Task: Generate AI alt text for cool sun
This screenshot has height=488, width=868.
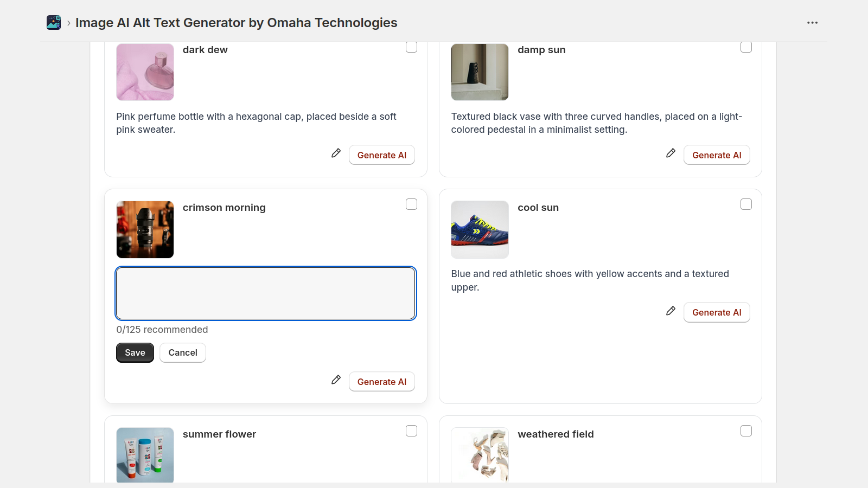Action: point(717,312)
